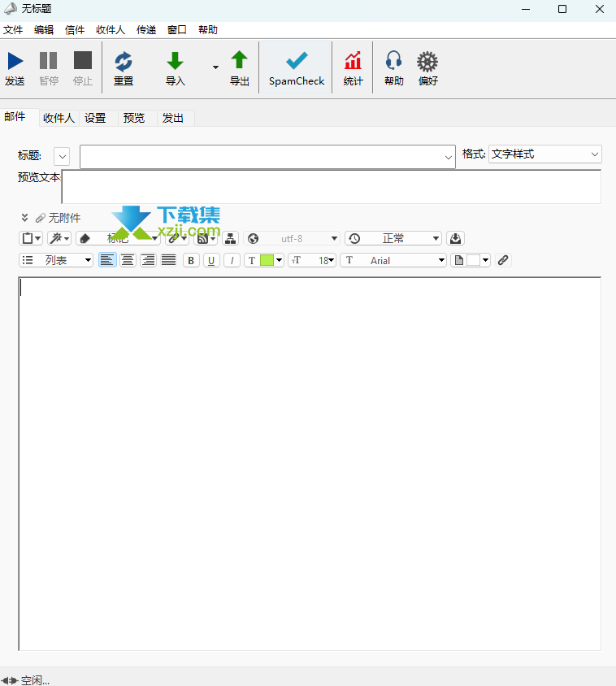The width and height of the screenshot is (616, 686).
Task: Toggle underline formatting (U)
Action: [x=212, y=260]
